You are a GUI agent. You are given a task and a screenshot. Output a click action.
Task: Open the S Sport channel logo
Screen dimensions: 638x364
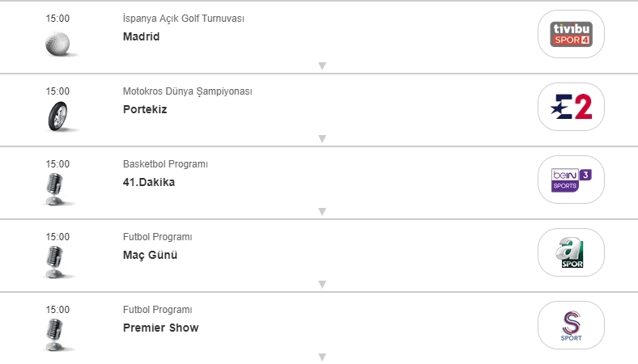[x=571, y=325]
